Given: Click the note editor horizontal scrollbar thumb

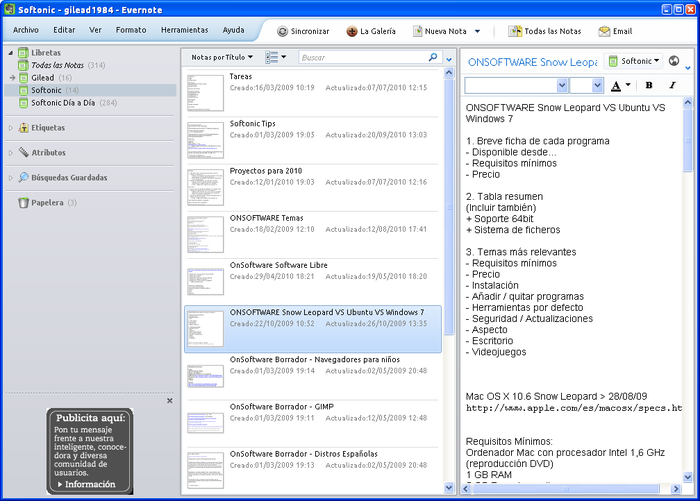Looking at the screenshot, I should (565, 489).
